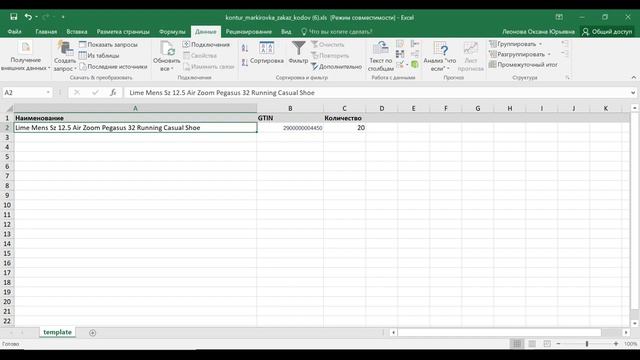Click the Consolidate icon
The width and height of the screenshot is (640, 360).
(415, 44)
